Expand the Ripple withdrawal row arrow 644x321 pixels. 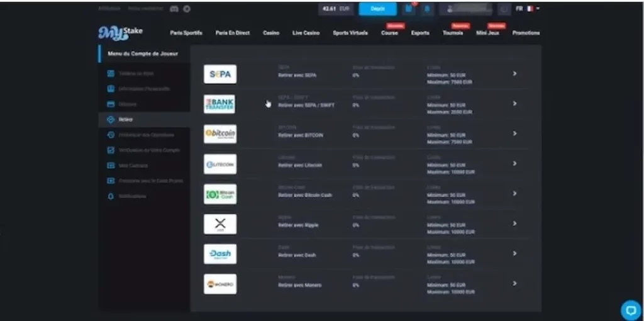coord(514,223)
